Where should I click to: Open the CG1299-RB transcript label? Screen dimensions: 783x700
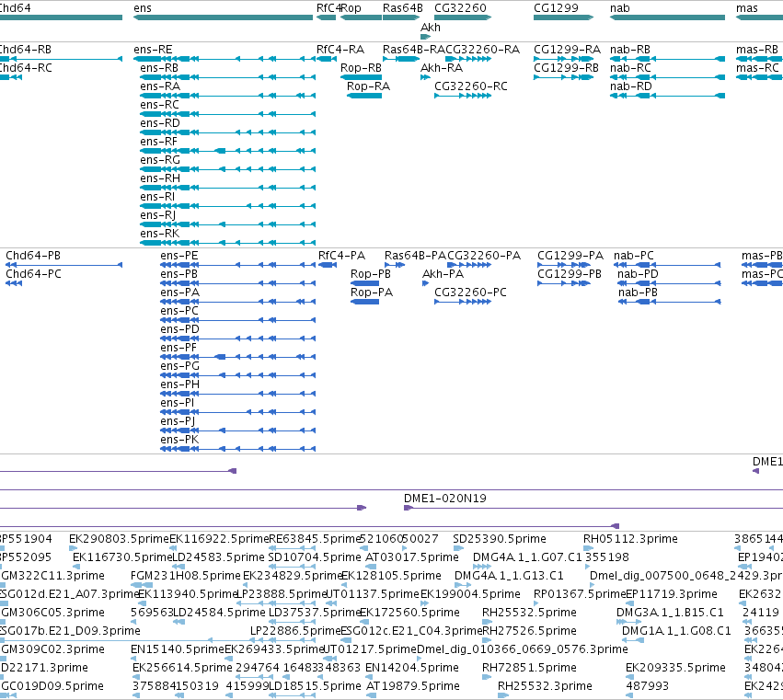pyautogui.click(x=566, y=68)
